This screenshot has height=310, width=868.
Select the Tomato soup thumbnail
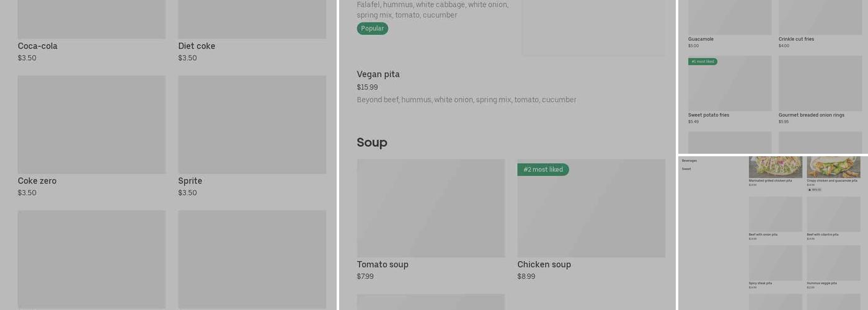(x=430, y=208)
